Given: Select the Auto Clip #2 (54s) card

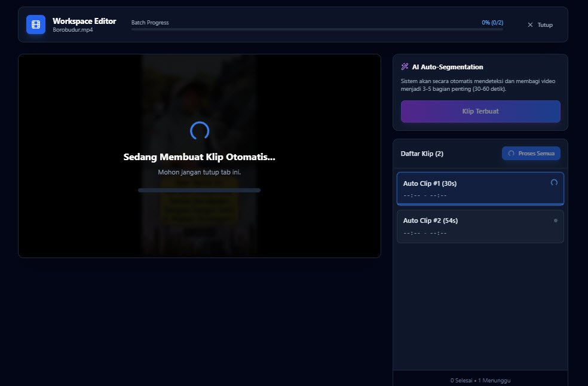Looking at the screenshot, I should click(480, 226).
